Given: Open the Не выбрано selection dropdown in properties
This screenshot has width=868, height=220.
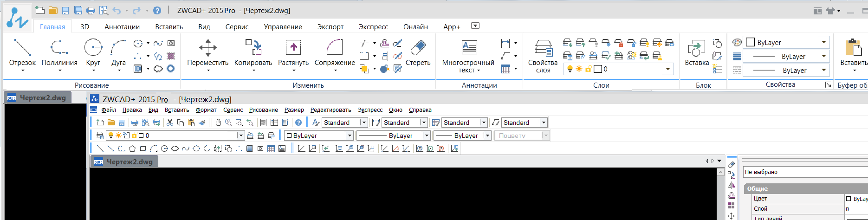Looking at the screenshot, I should click(805, 172).
